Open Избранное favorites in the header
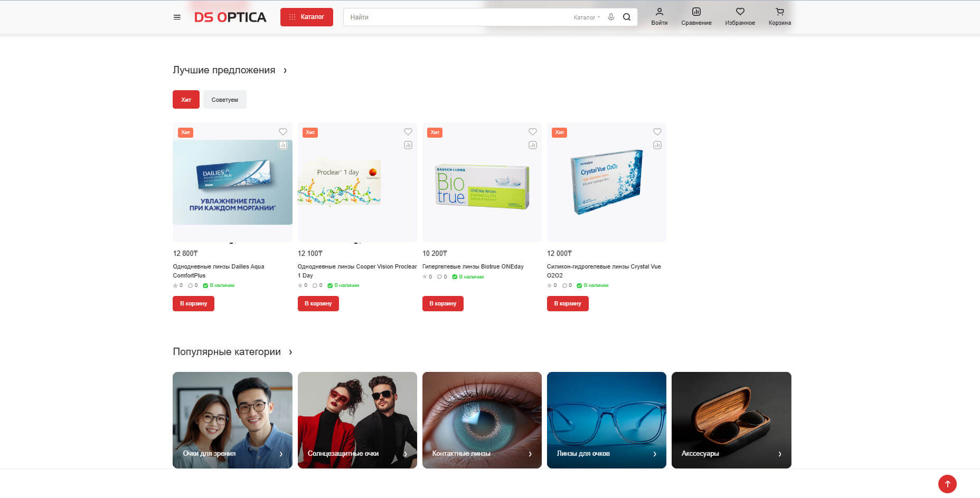 pos(740,16)
